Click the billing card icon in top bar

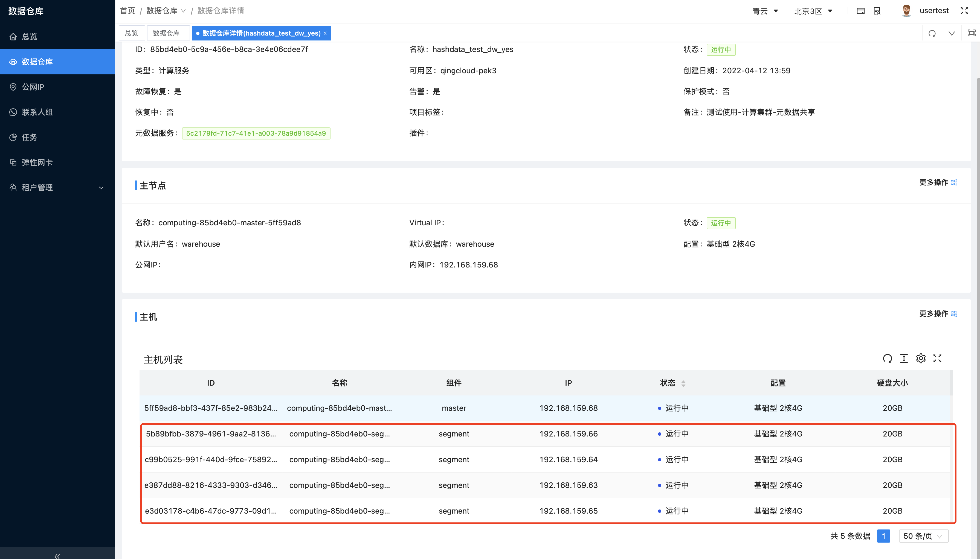860,11
